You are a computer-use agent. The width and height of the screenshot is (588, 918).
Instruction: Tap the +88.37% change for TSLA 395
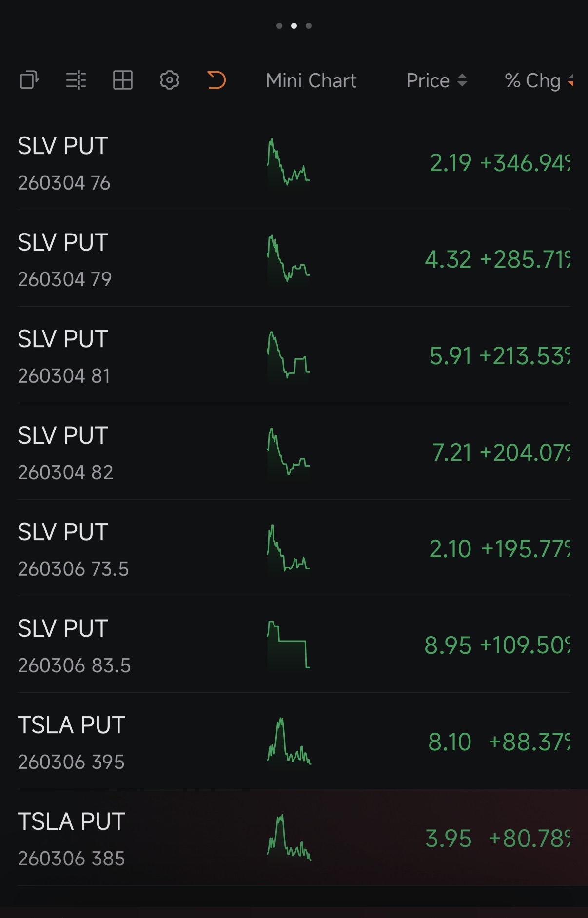(529, 742)
